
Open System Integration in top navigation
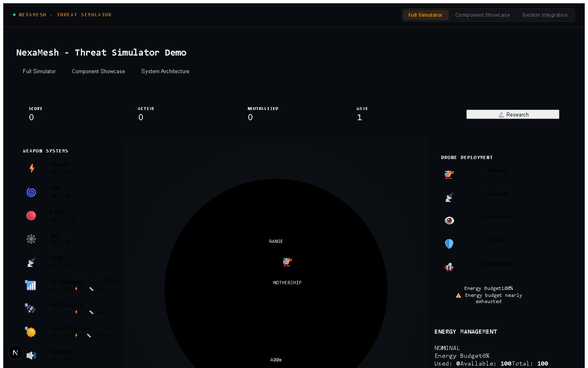point(545,15)
